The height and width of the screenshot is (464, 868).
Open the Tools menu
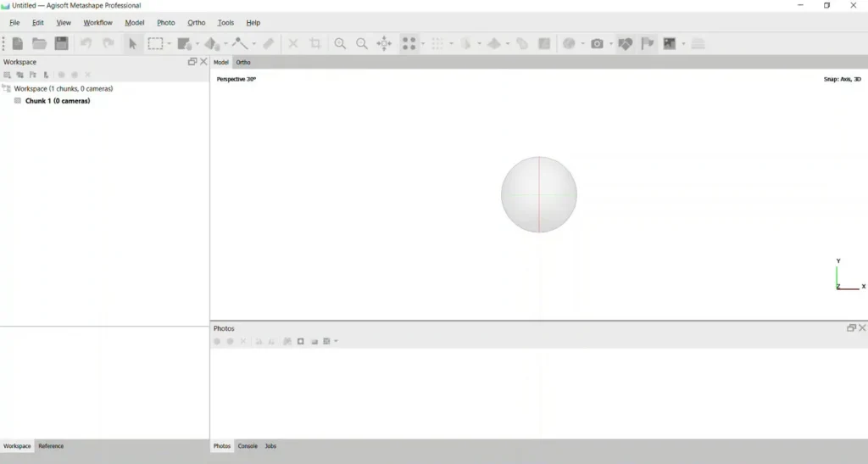tap(225, 23)
